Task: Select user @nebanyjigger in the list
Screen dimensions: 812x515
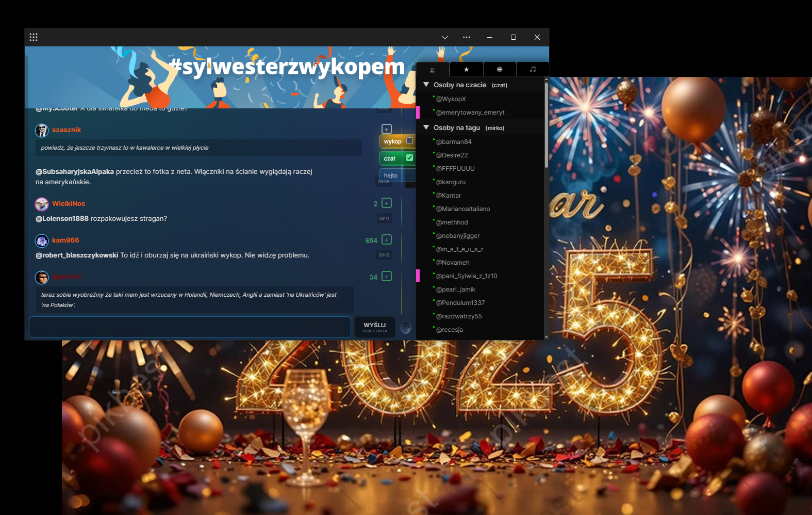Action: pos(458,236)
